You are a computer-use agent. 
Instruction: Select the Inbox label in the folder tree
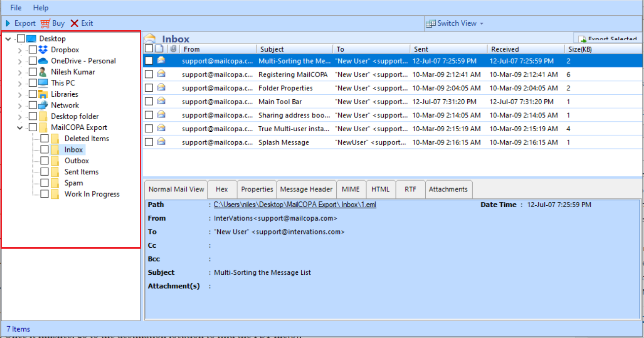click(x=74, y=150)
